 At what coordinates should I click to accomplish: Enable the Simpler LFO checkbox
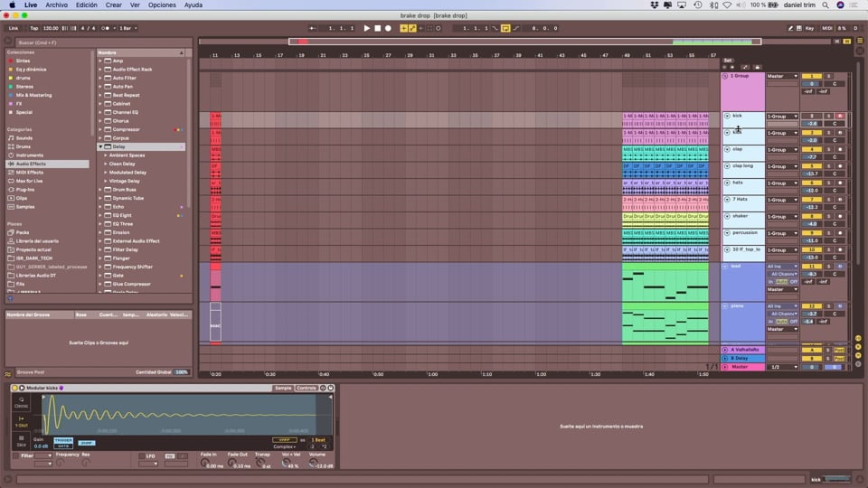tap(141, 455)
